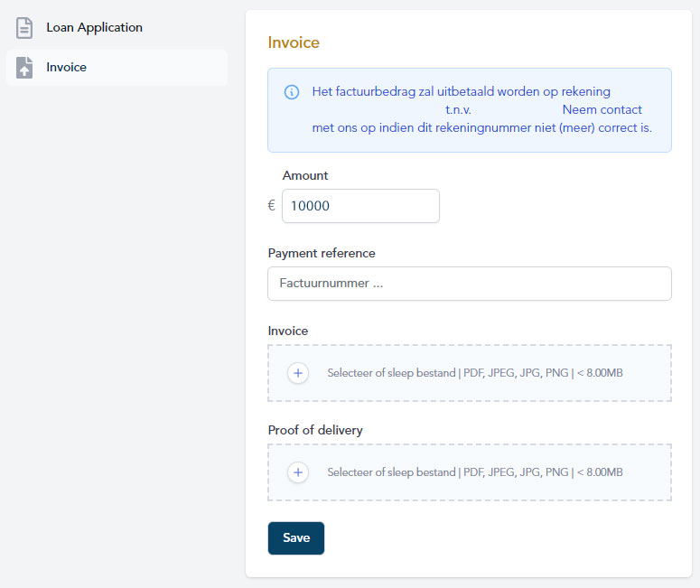Select the Invoice label in the sidebar

[x=67, y=68]
